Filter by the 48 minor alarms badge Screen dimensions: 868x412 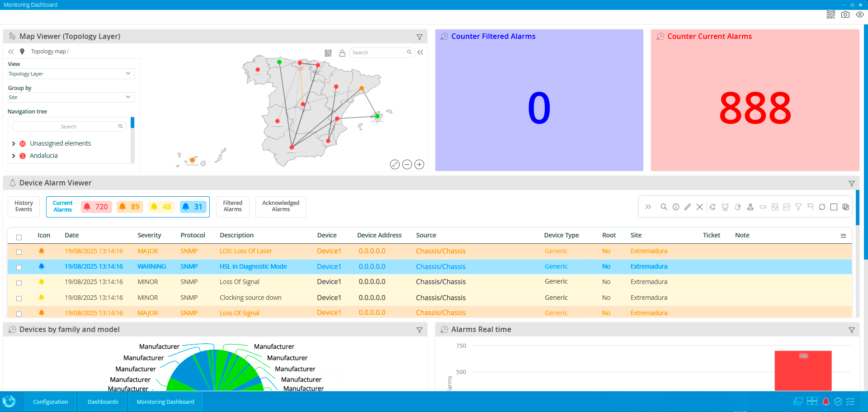tap(161, 207)
